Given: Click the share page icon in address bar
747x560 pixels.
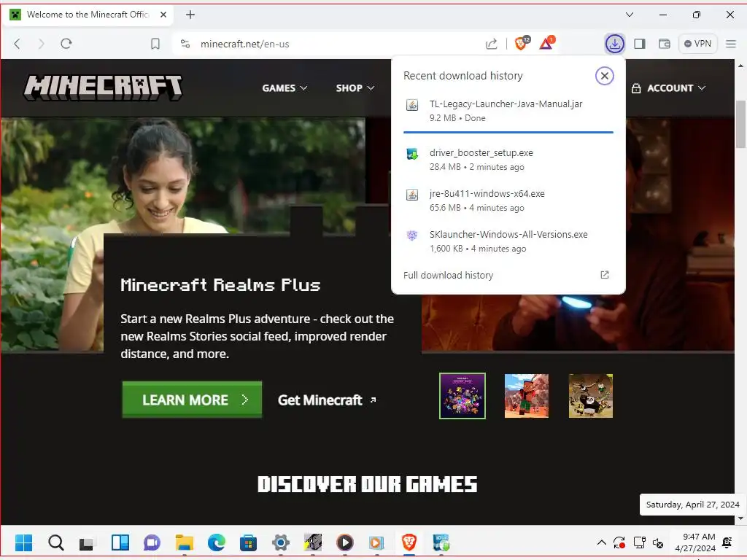Looking at the screenshot, I should (x=491, y=44).
